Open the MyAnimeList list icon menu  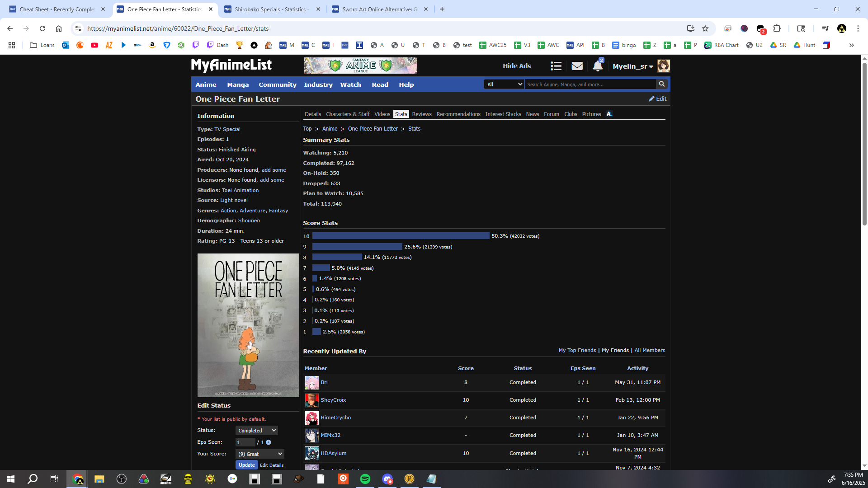[x=556, y=66]
